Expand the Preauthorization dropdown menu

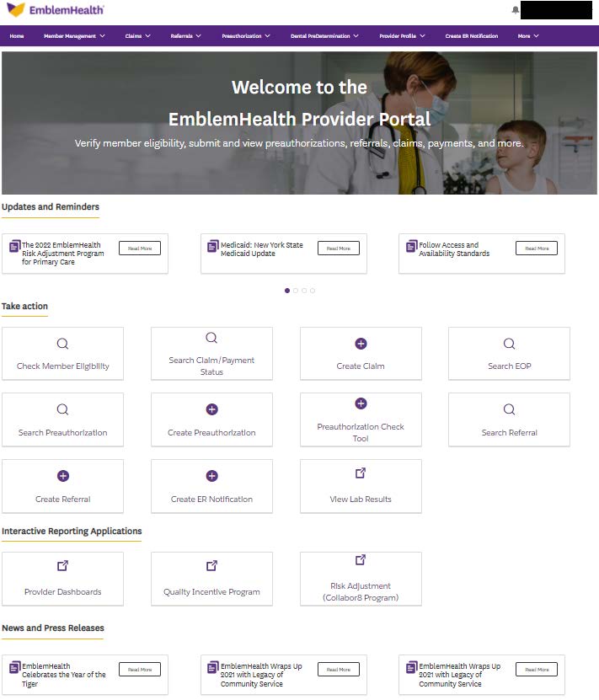pyautogui.click(x=246, y=36)
